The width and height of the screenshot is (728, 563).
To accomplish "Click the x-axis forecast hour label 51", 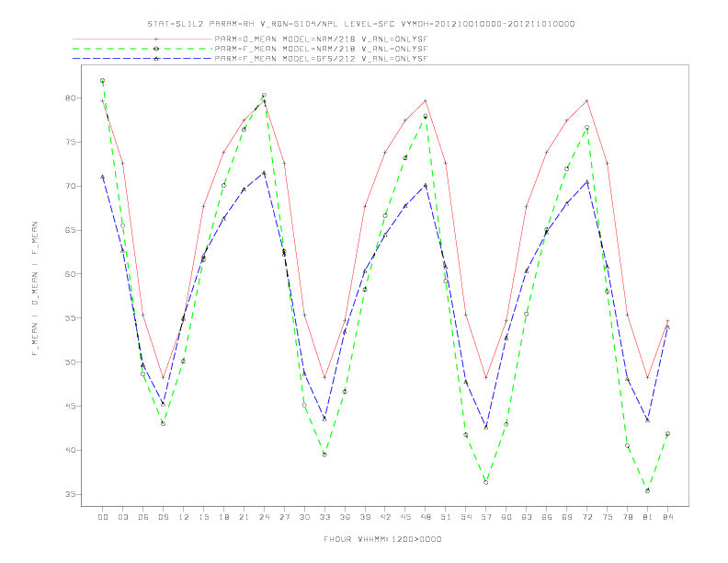I will click(446, 517).
